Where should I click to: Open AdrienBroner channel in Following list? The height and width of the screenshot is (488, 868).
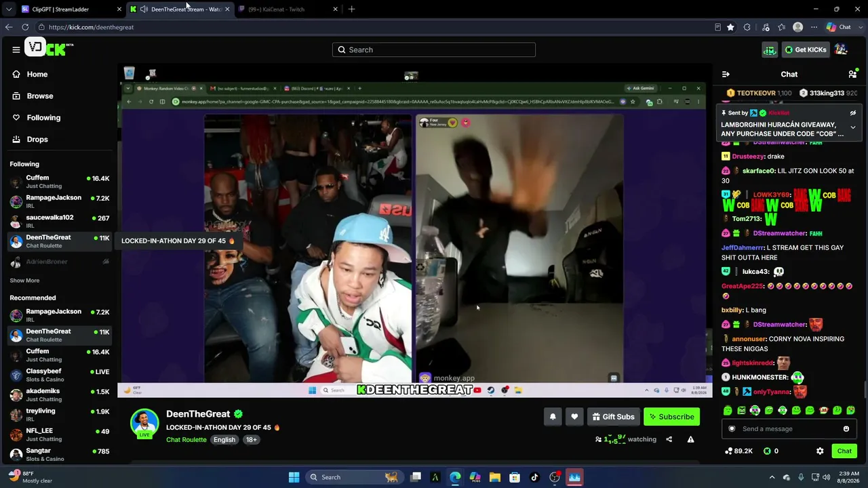(x=59, y=262)
